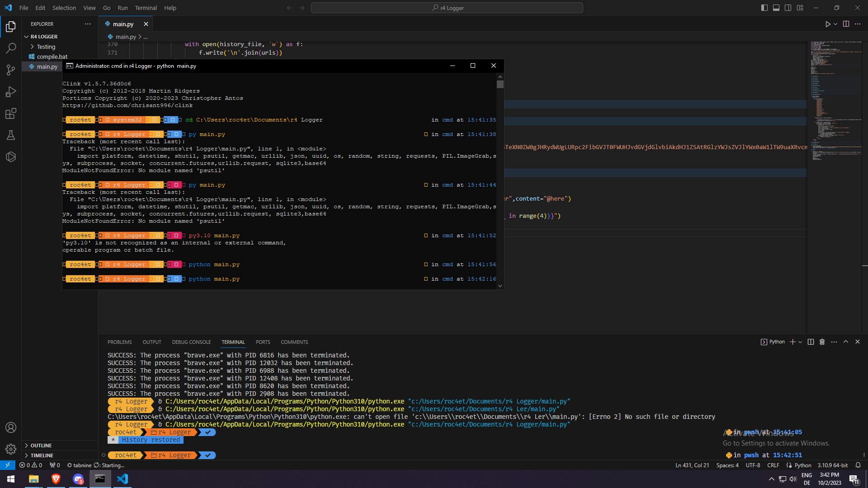Kill the terminal with trash icon
Viewport: 868px width, 488px height.
coord(822,342)
